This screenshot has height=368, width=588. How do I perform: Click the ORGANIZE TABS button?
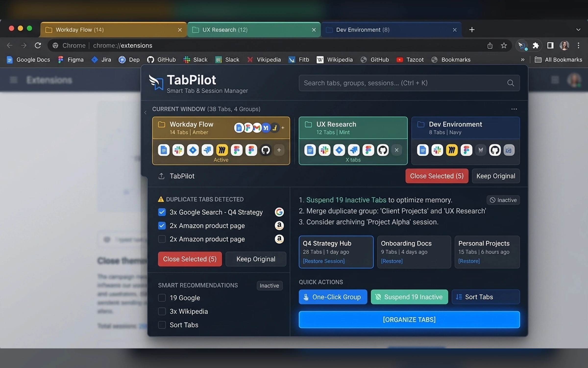pos(409,319)
